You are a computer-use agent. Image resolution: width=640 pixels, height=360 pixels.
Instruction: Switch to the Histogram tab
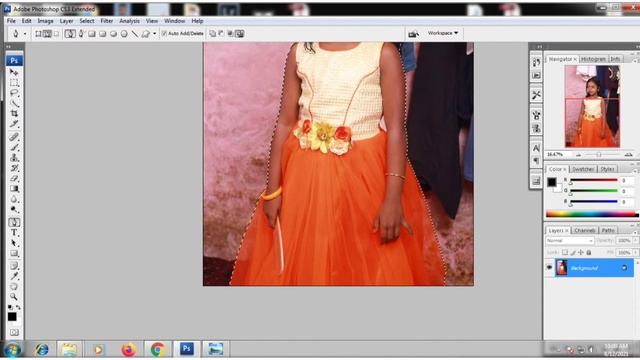(593, 59)
